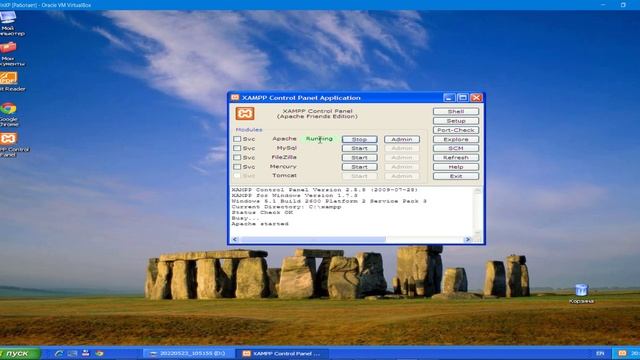Image resolution: width=640 pixels, height=360 pixels.
Task: Click the log's right scroll arrow
Action: coord(468,239)
